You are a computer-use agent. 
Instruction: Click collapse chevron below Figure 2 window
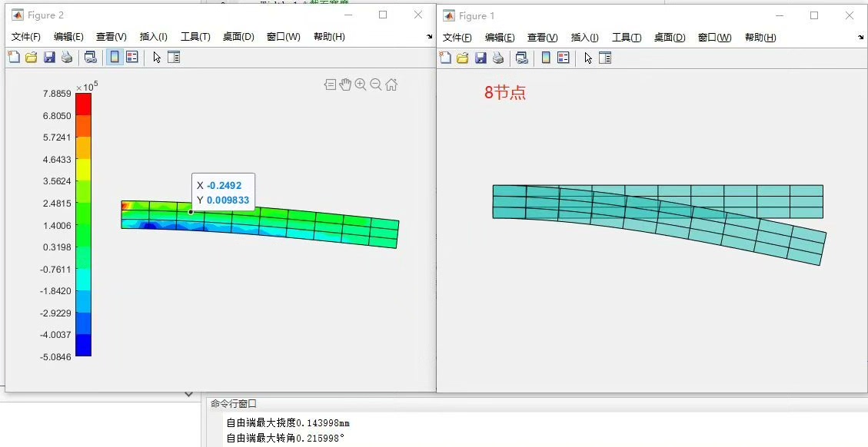click(189, 395)
